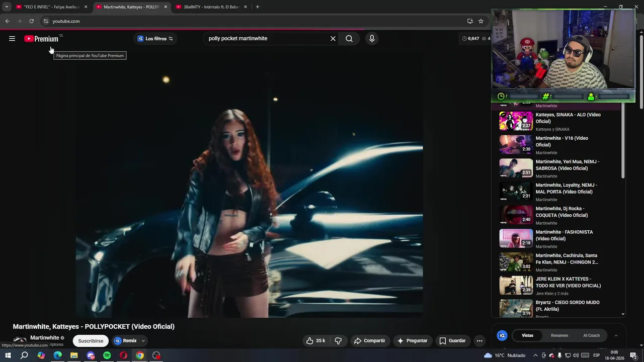Click the ESP language indicator

pos(596,355)
